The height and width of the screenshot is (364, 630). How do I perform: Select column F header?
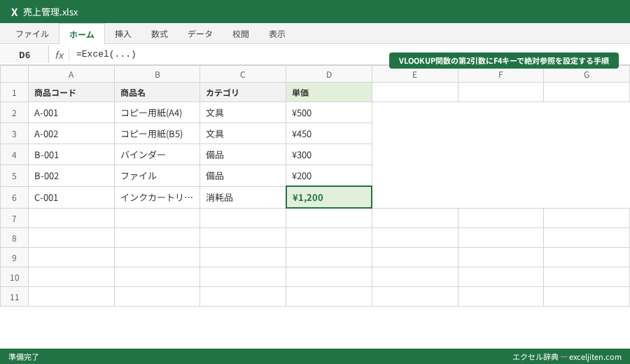tap(500, 74)
